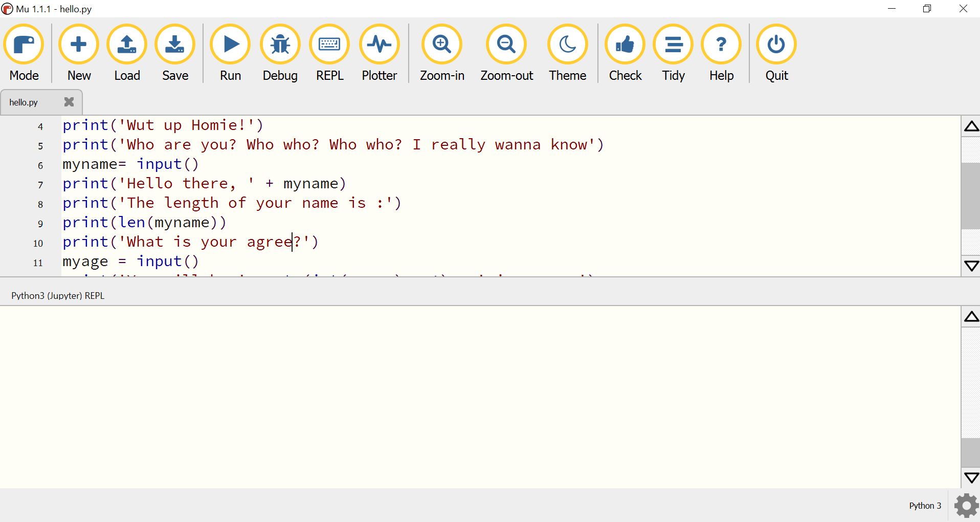Click line number 10 in the margin

pyautogui.click(x=38, y=243)
